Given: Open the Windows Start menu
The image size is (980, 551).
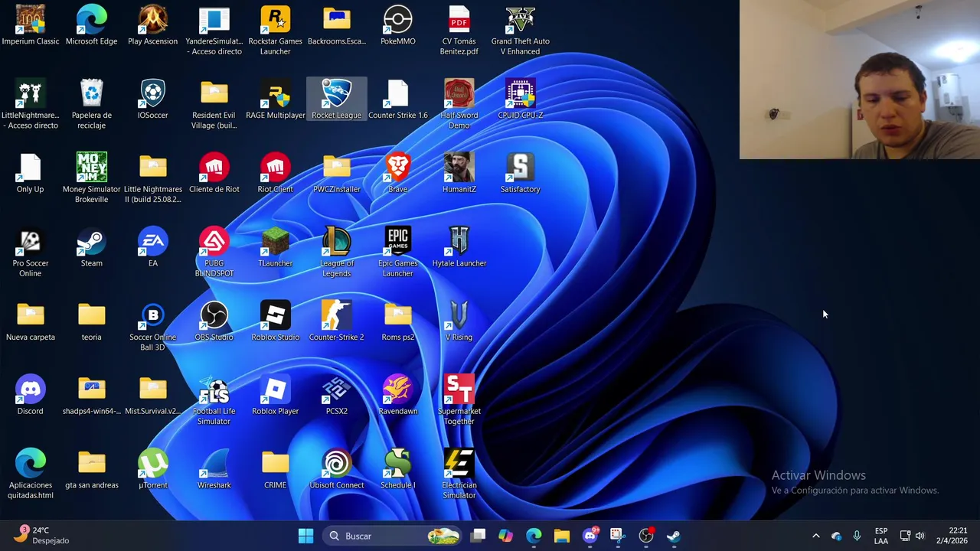Looking at the screenshot, I should [305, 536].
